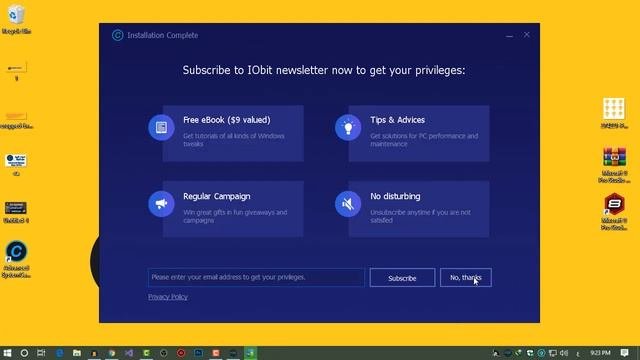The width and height of the screenshot is (640, 360).
Task: Open Cortana search circle on taskbar
Action: [24, 353]
